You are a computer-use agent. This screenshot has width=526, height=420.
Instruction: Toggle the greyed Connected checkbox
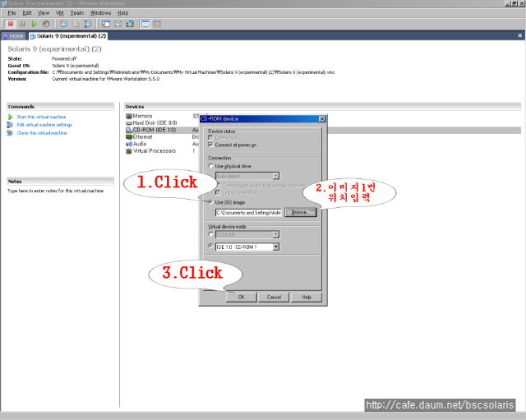[x=210, y=137]
